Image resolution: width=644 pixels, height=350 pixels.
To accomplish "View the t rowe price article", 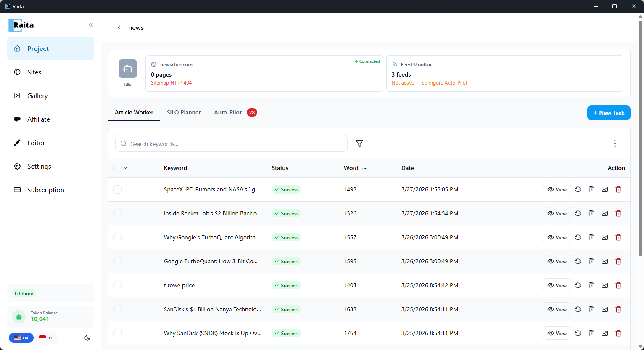I will point(557,285).
